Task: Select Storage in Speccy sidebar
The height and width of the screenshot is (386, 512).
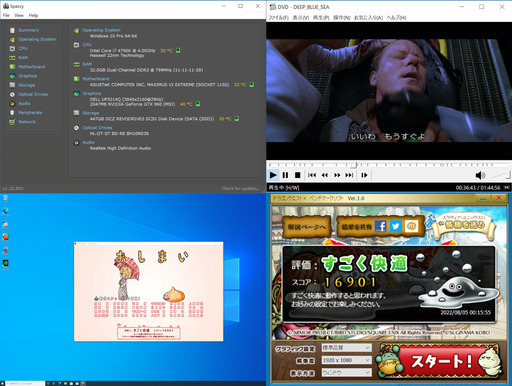Action: 27,85
